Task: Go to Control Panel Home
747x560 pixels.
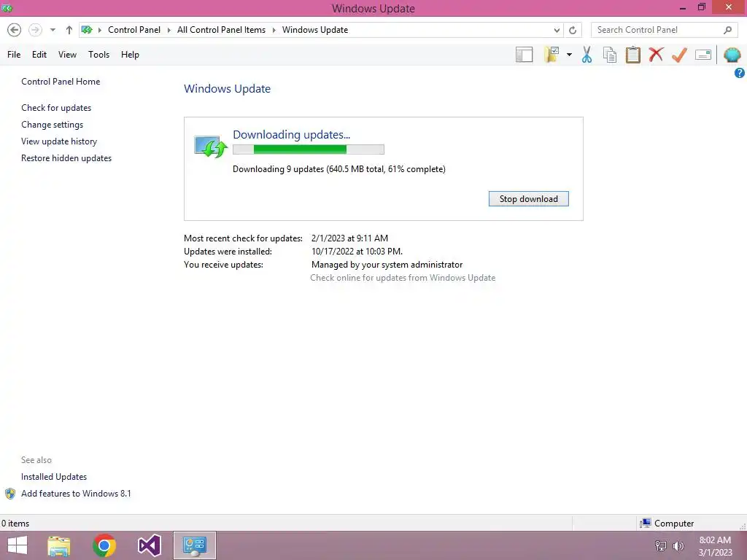Action: pyautogui.click(x=61, y=82)
